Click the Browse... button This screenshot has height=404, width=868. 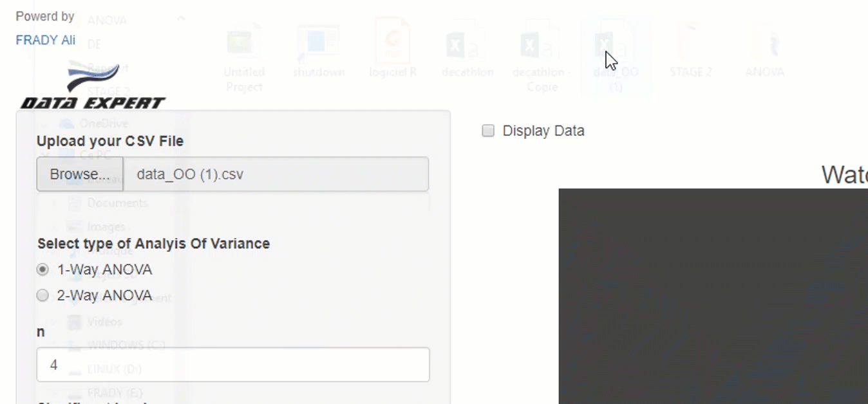coord(79,174)
